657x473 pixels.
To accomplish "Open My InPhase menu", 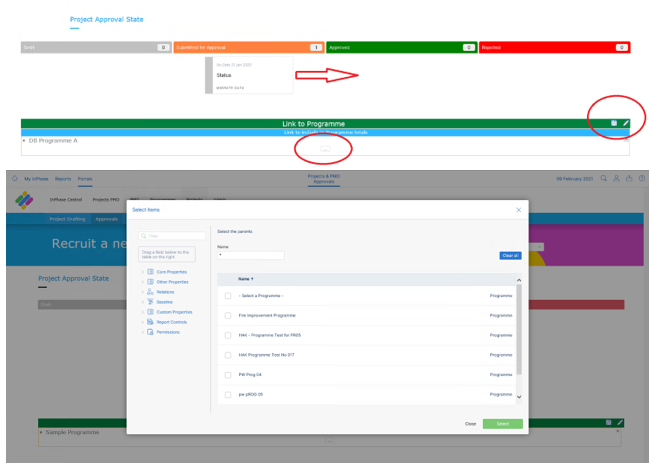I will pos(36,179).
